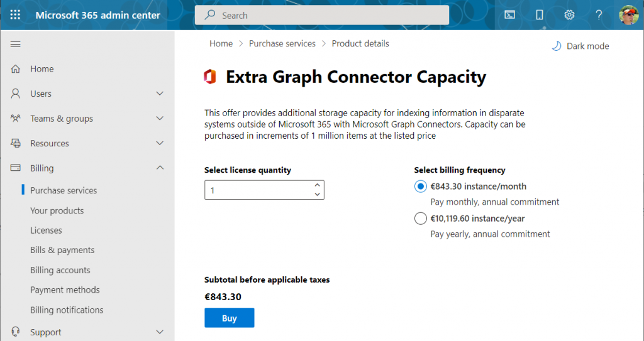Collapse the navigation menu hamburger icon
The width and height of the screenshot is (644, 341).
[x=16, y=45]
